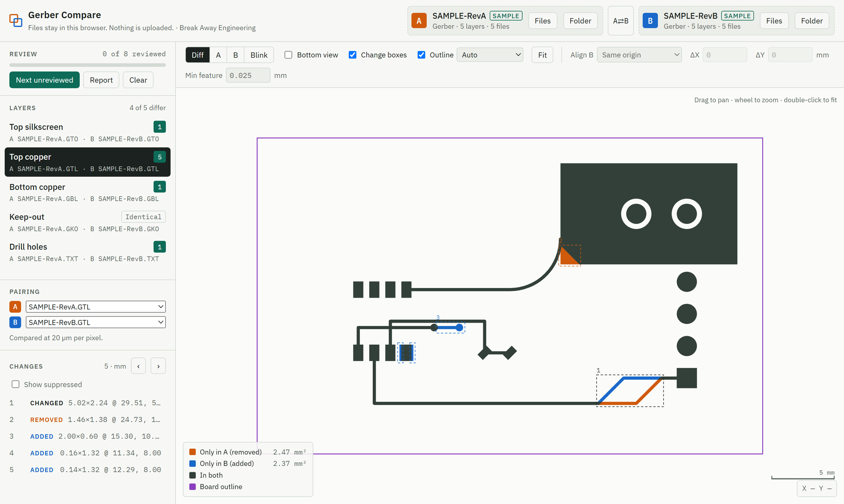Select change 1 CHANGED 5.02×2.24 row
The width and height of the screenshot is (844, 504).
point(88,403)
